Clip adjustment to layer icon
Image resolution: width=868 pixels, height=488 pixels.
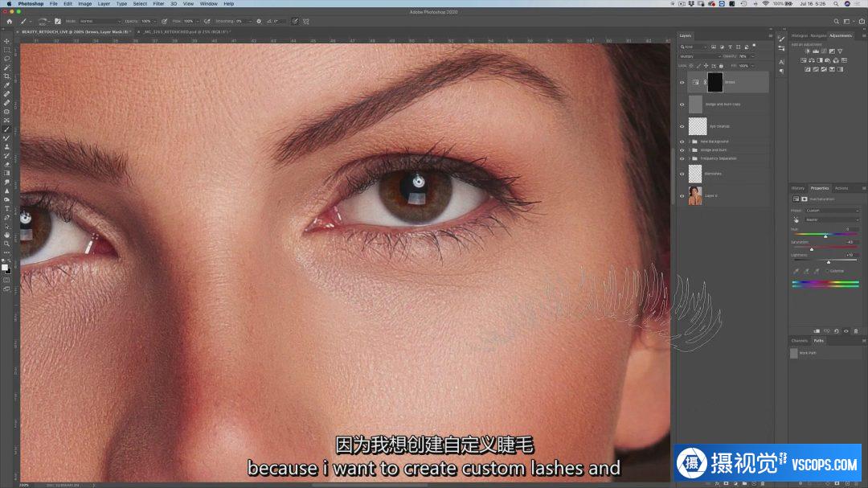pyautogui.click(x=817, y=331)
